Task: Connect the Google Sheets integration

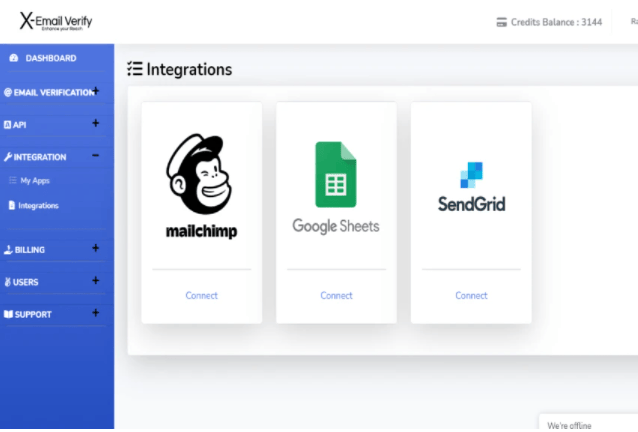Action: coord(336,296)
